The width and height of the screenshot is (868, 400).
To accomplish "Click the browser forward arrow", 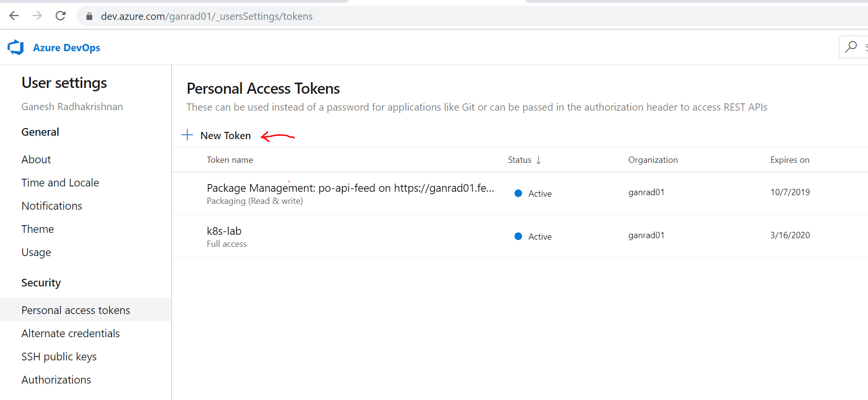I will (x=37, y=16).
